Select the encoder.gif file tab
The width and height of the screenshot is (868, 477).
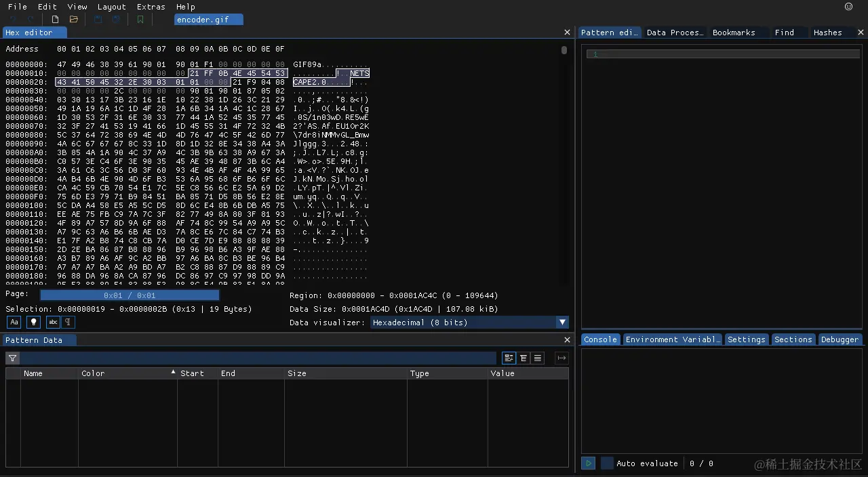208,20
